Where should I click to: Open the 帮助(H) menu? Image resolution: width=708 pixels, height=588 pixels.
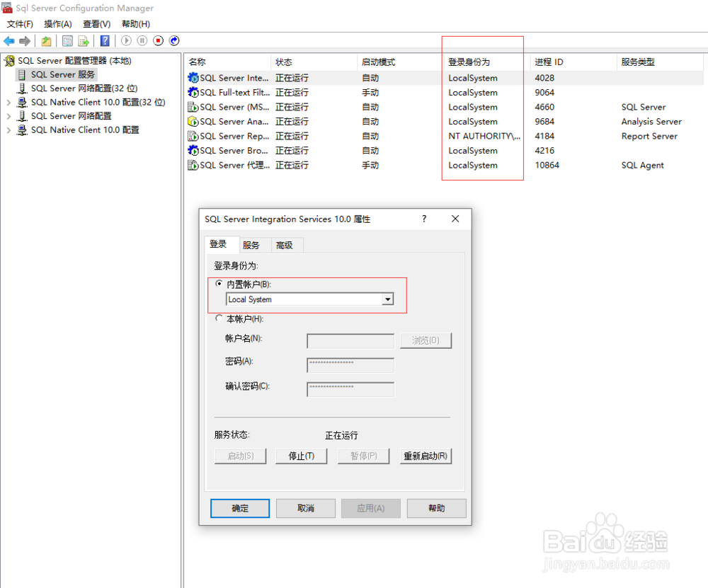tap(136, 24)
